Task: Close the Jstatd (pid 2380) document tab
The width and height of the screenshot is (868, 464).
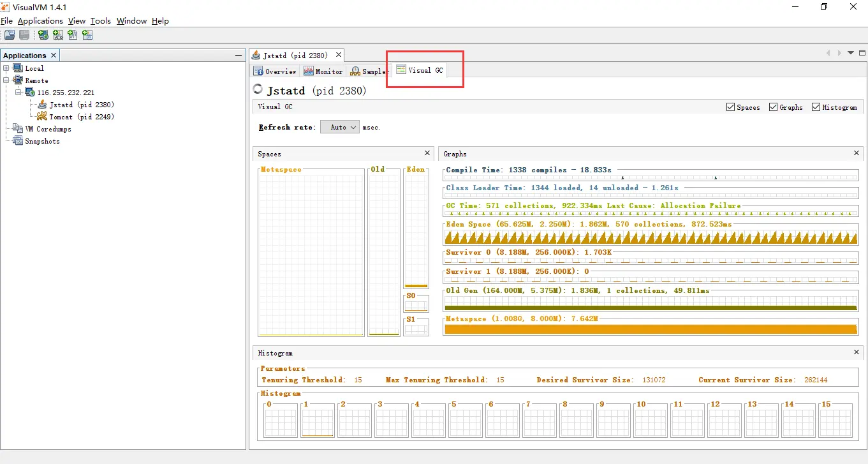Action: (x=339, y=56)
